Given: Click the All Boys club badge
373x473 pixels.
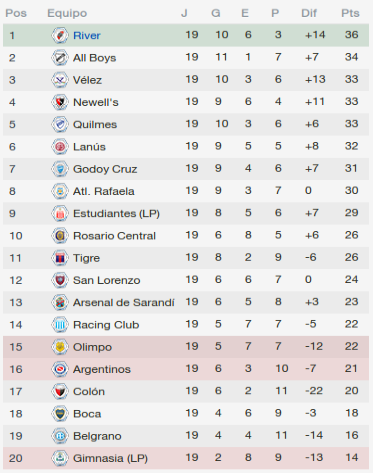Looking at the screenshot, I should coord(60,58).
